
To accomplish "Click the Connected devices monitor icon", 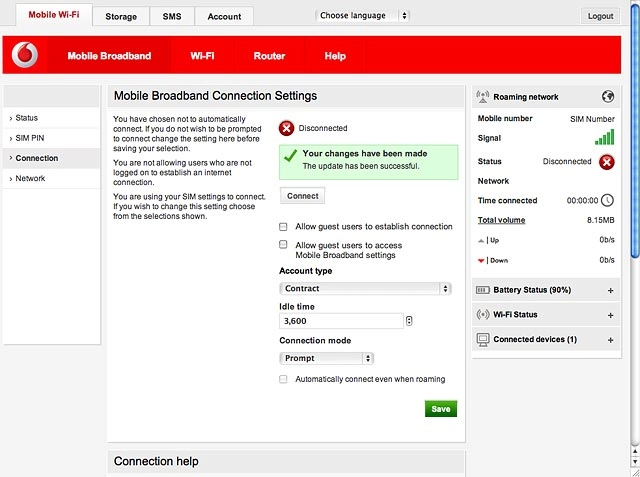I will (x=483, y=339).
